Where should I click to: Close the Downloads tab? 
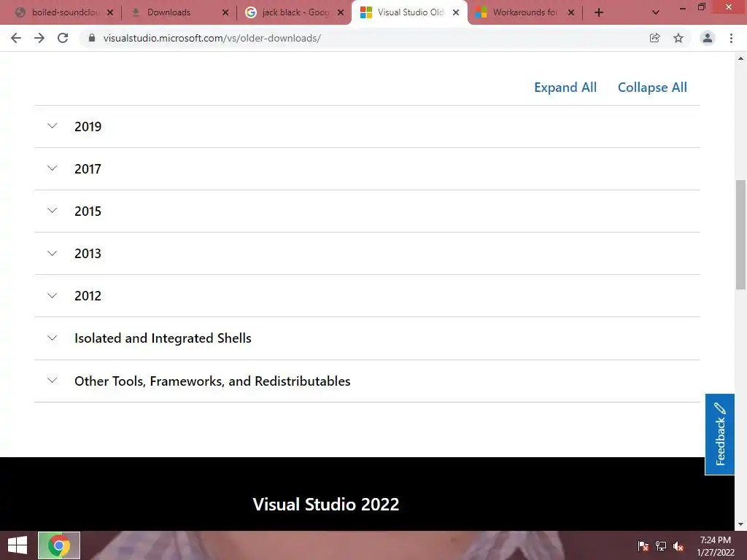pos(225,13)
